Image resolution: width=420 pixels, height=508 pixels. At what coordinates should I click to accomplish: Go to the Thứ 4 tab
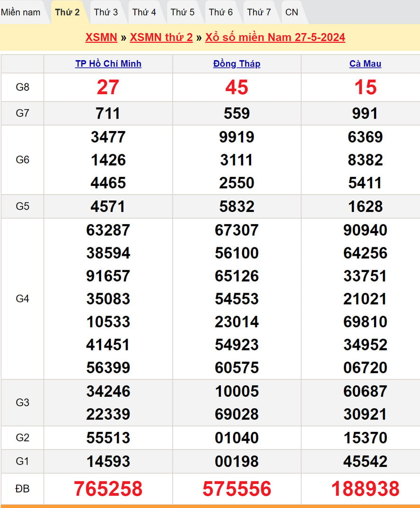(144, 12)
